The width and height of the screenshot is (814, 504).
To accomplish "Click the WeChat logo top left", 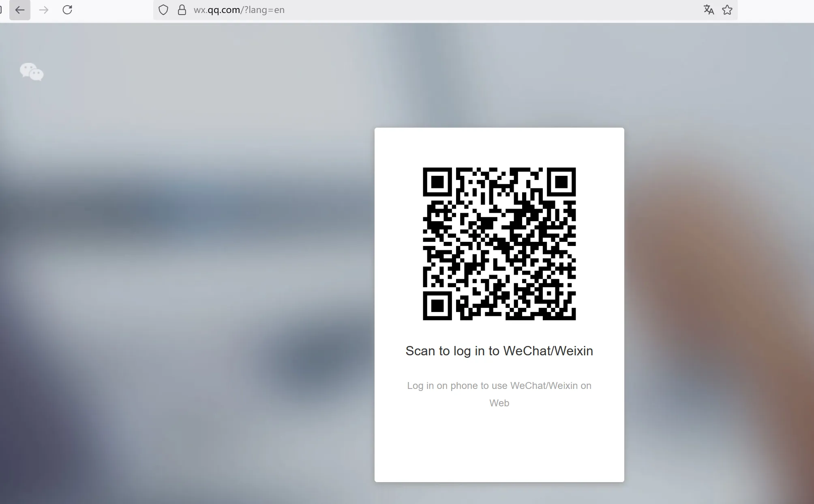I will pyautogui.click(x=32, y=72).
